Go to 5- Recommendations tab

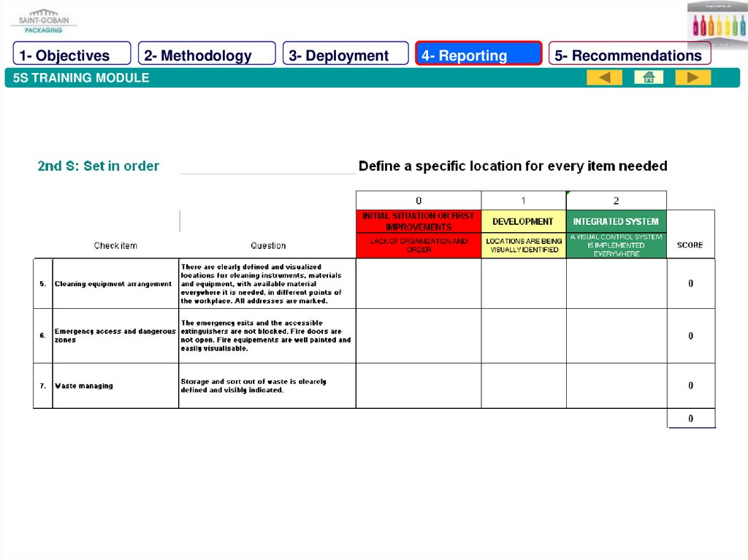click(629, 55)
